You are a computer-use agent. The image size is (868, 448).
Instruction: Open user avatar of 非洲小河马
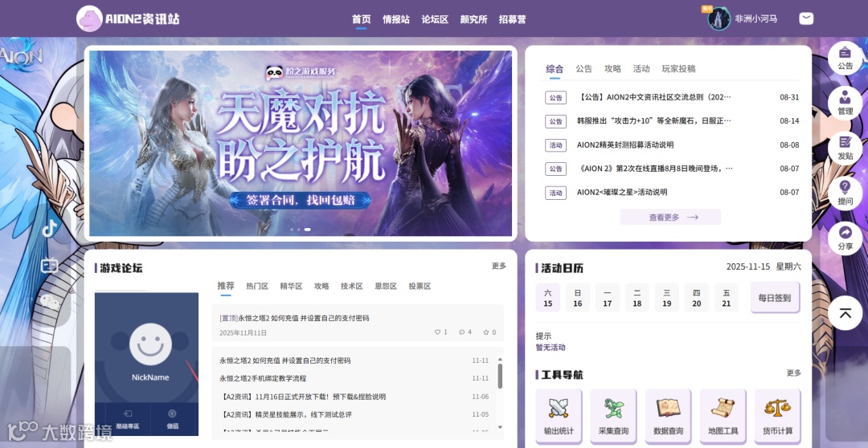pos(719,18)
